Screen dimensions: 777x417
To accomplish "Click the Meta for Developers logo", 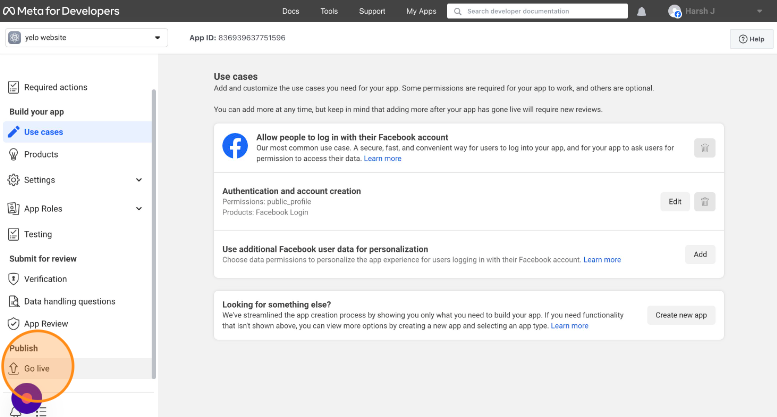I will tap(61, 11).
